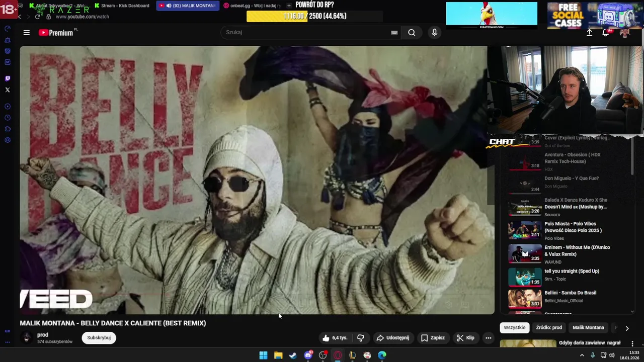This screenshot has width=644, height=362.
Task: Go back with the browser back arrow
Action: pyautogui.click(x=20, y=17)
